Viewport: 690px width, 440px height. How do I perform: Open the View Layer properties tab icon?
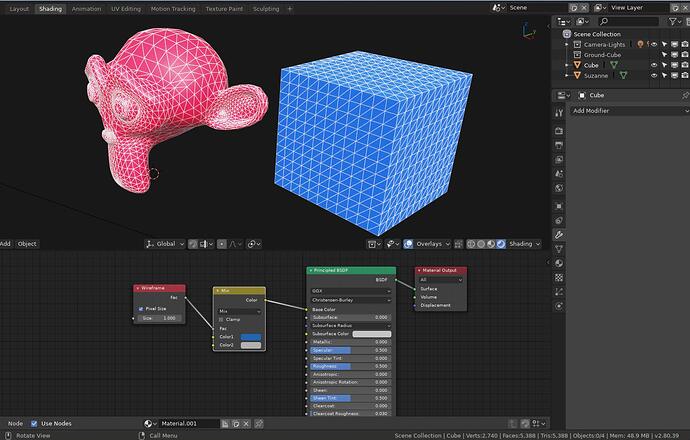(559, 159)
